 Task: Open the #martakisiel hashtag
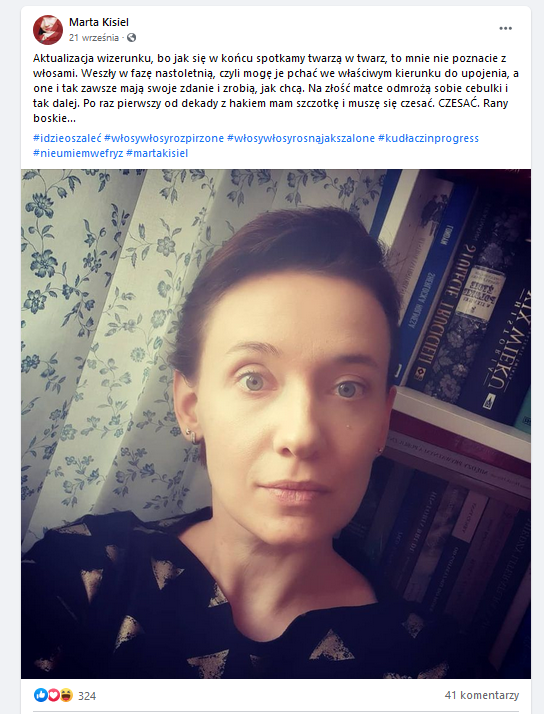point(157,153)
